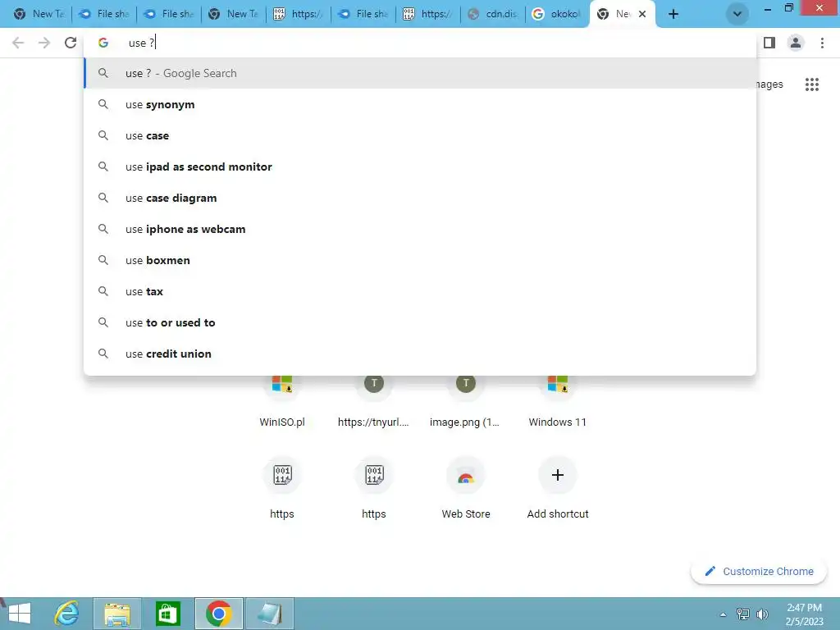Switch to the okoko Google tab
The height and width of the screenshot is (630, 840).
pos(557,14)
